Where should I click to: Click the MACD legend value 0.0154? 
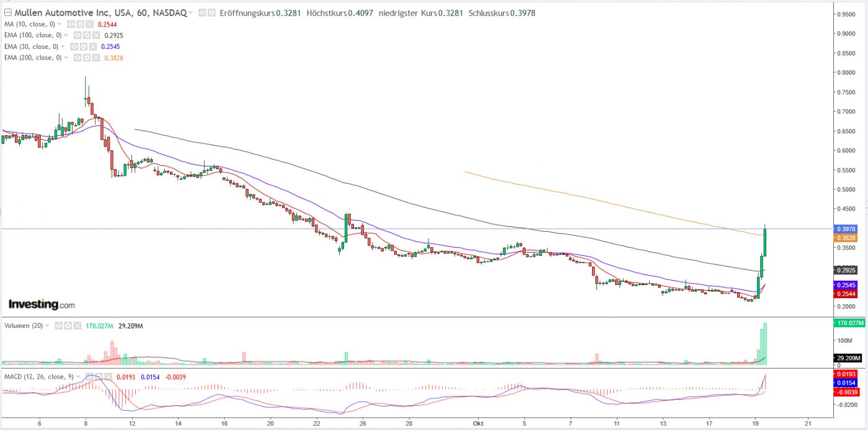[150, 377]
